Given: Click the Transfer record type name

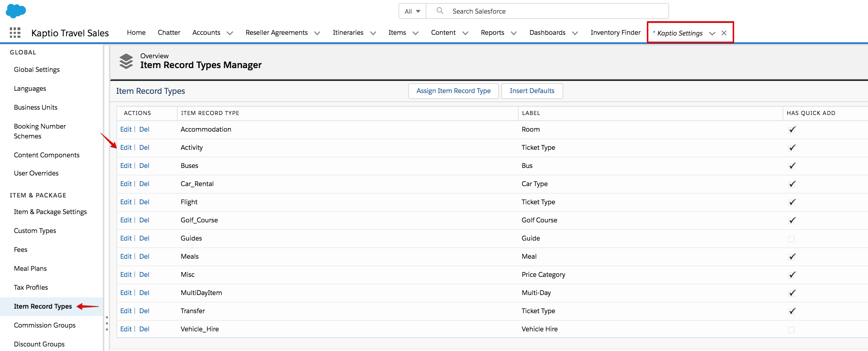Looking at the screenshot, I should pos(192,311).
